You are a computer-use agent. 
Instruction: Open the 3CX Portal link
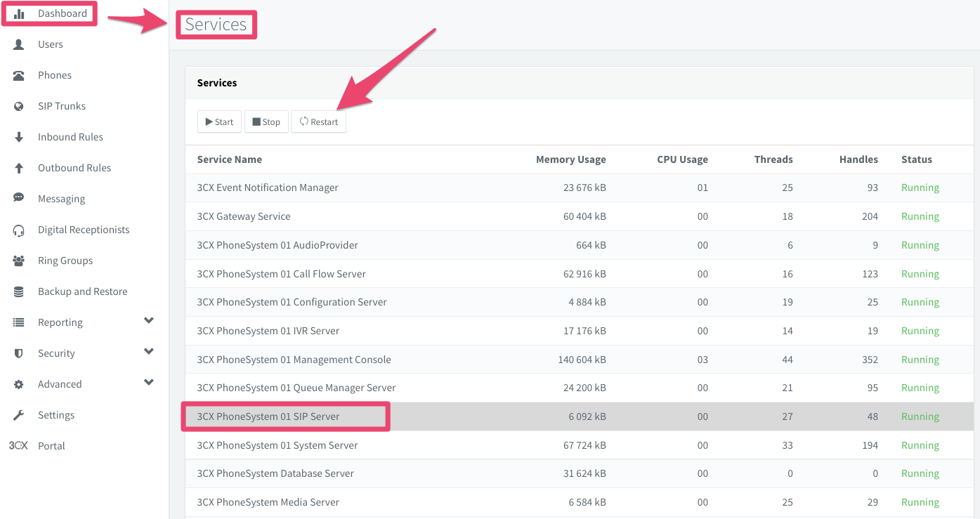pos(51,446)
